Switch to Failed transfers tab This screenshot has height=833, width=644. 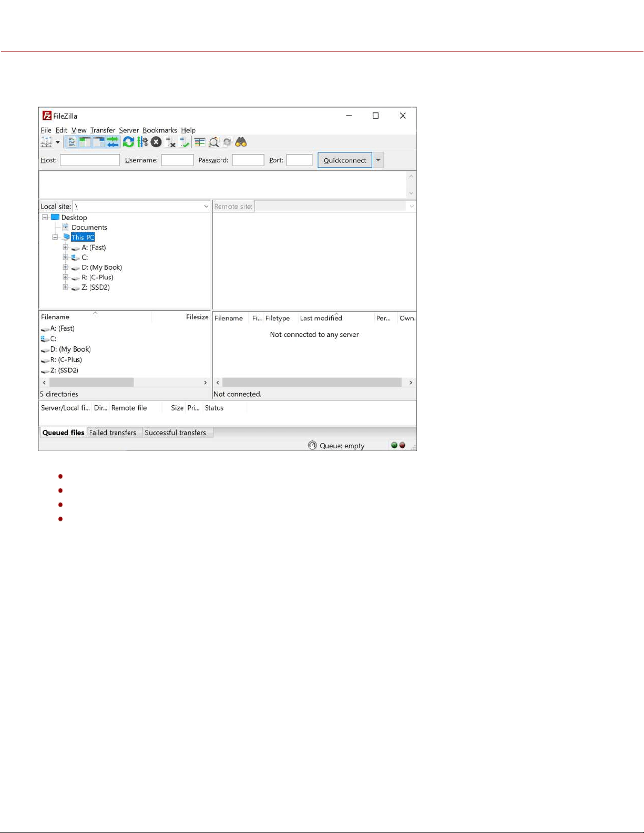[113, 433]
